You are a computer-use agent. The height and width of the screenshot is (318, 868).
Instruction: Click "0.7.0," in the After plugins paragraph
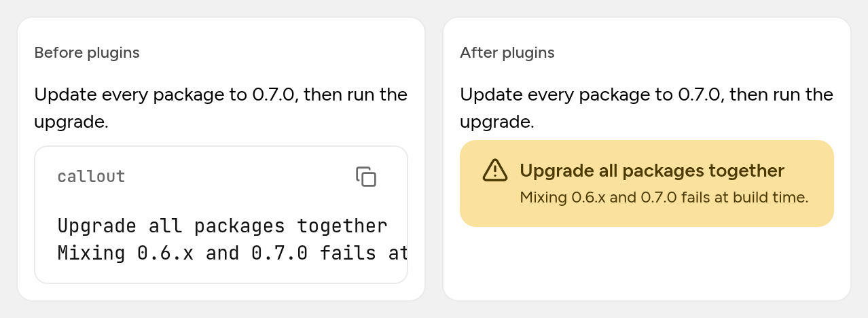point(701,94)
